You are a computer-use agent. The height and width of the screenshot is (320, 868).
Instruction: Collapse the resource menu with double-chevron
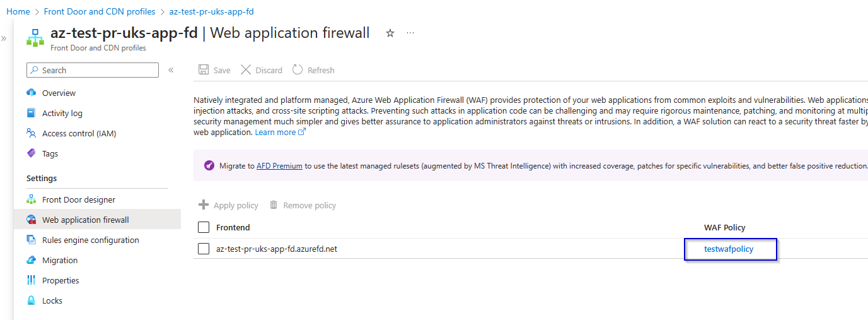[171, 70]
